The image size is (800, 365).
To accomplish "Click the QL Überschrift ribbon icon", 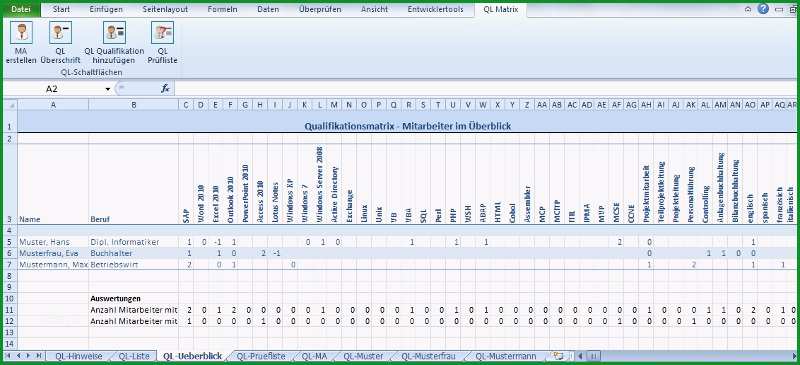I will 60,33.
